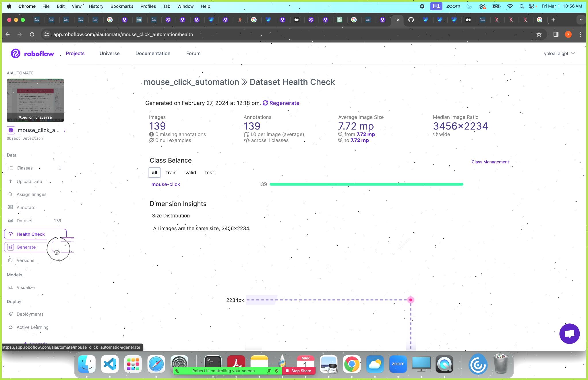This screenshot has width=588, height=380.
Task: Click the Average Image Size 7.72 mp value
Action: pyautogui.click(x=356, y=126)
